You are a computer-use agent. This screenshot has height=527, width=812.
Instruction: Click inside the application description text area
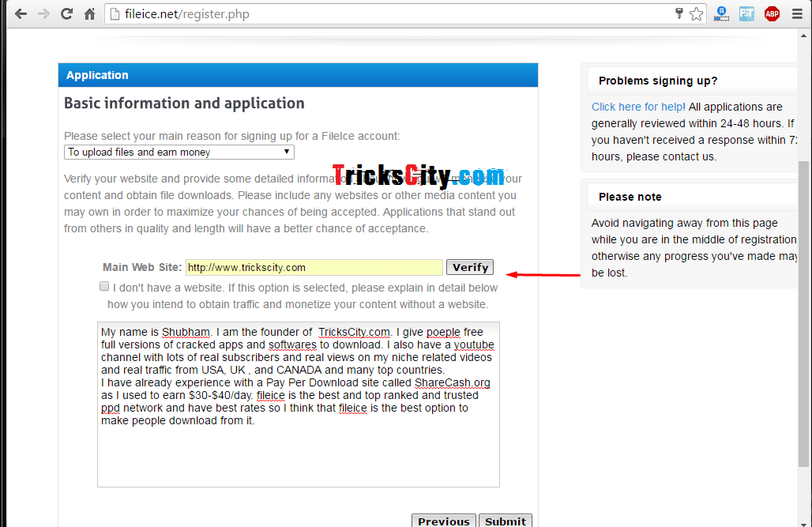tap(299, 405)
